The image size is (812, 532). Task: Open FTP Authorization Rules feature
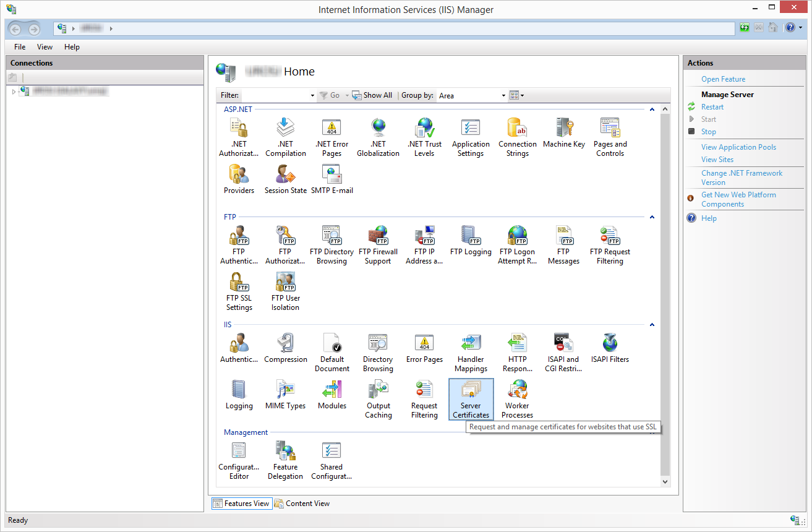pyautogui.click(x=285, y=245)
